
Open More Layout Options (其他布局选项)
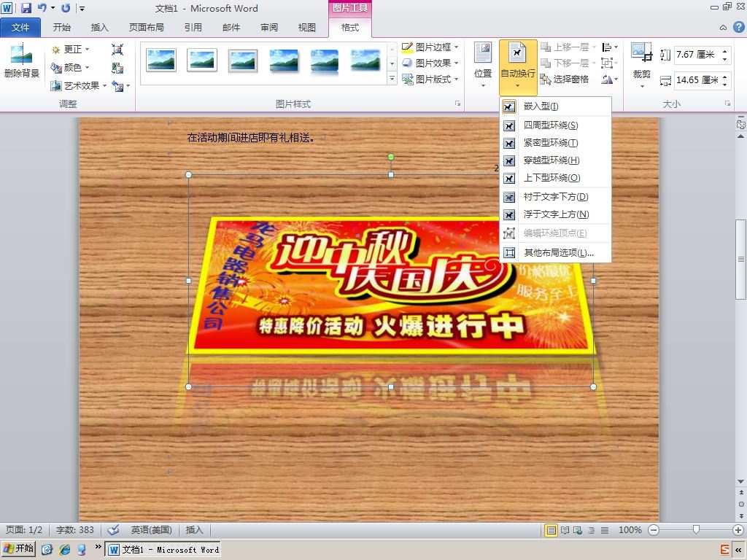coord(555,253)
